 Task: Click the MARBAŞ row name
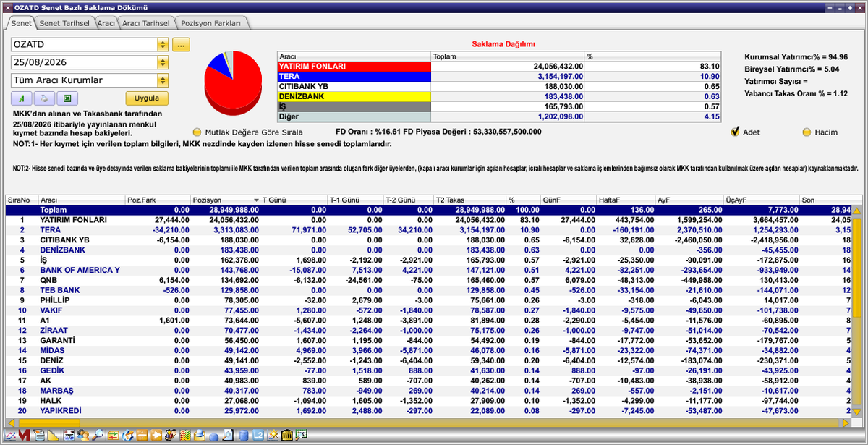(56, 391)
